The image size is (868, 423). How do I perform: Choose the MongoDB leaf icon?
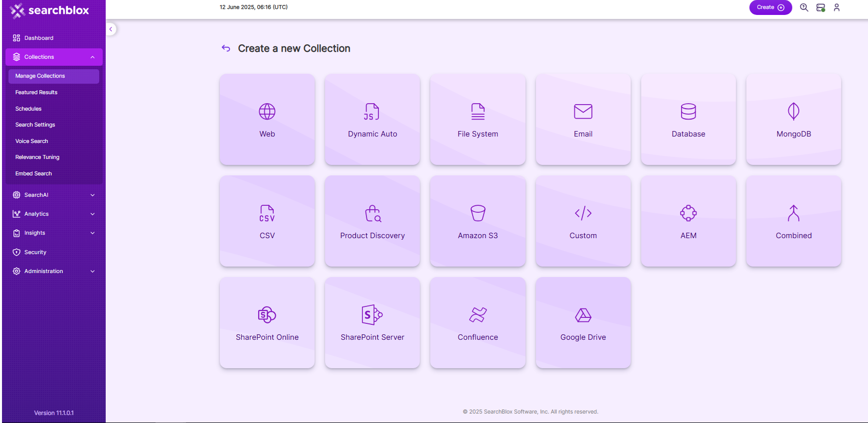(793, 112)
